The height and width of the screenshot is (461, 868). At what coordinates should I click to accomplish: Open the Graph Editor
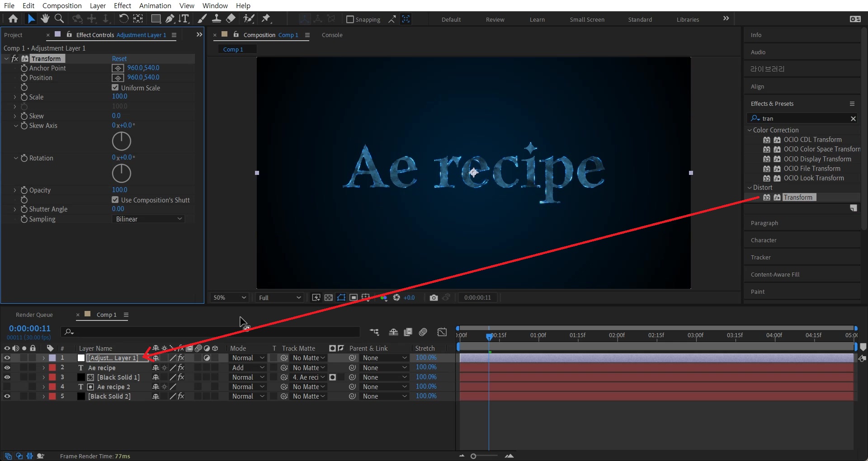tap(442, 332)
